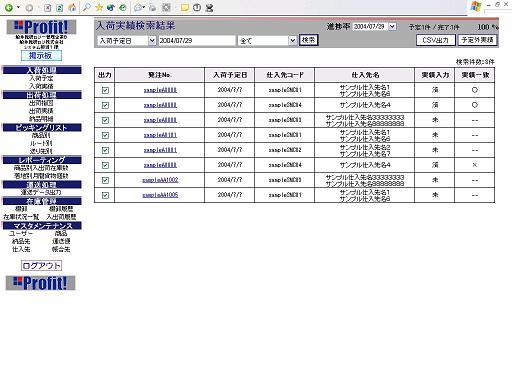Click the 予定外実績 button
Screen dimensions: 512x384
tap(477, 40)
